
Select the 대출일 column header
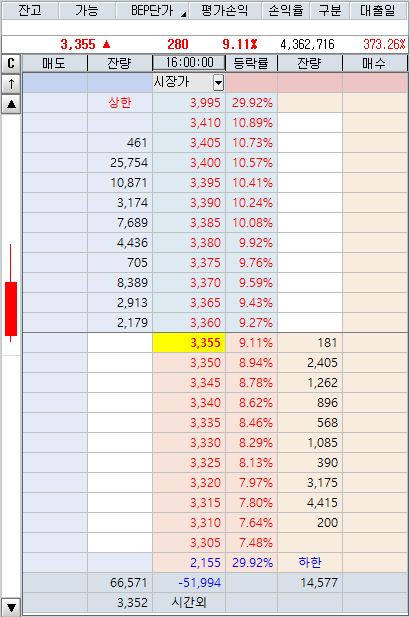[x=378, y=11]
